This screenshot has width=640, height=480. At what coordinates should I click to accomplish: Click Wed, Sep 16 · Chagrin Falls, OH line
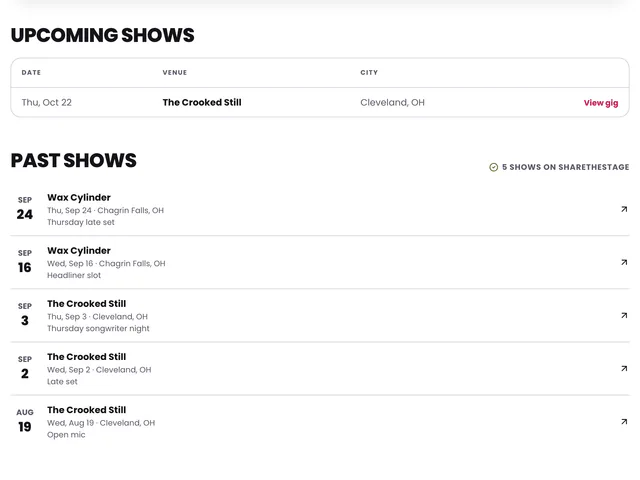click(x=106, y=264)
